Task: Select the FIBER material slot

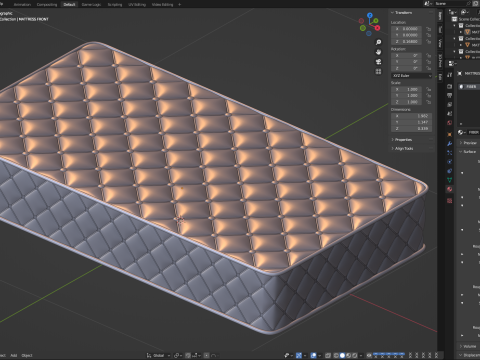Action: point(469,86)
